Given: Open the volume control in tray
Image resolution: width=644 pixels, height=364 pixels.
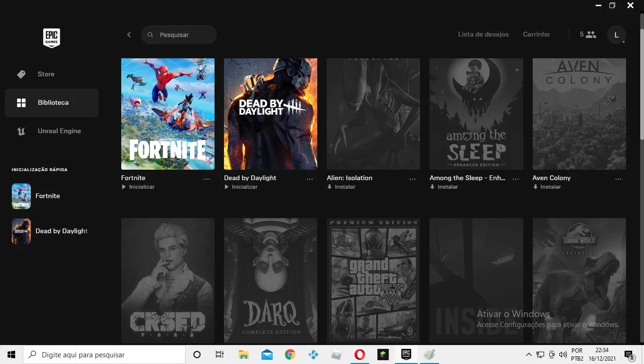Looking at the screenshot, I should pos(563,355).
